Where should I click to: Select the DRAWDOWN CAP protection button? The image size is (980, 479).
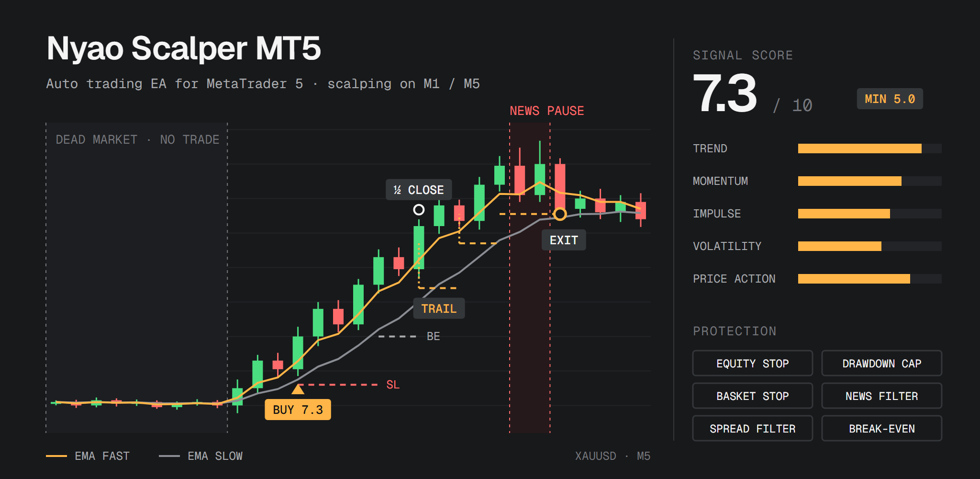[881, 363]
